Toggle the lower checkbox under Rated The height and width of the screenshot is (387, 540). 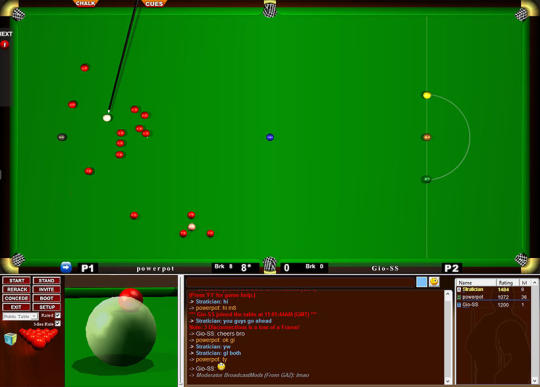58,323
